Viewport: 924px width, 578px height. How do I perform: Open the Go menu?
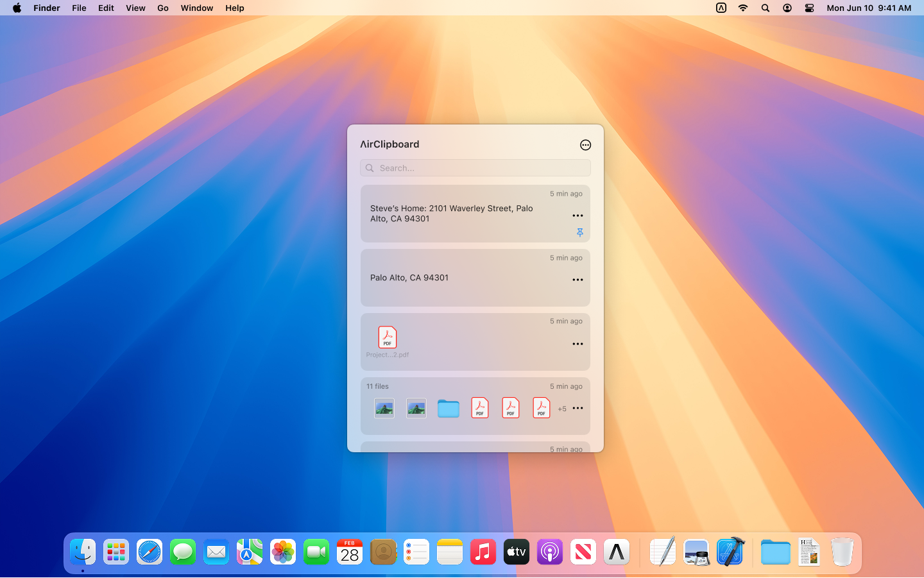(163, 8)
